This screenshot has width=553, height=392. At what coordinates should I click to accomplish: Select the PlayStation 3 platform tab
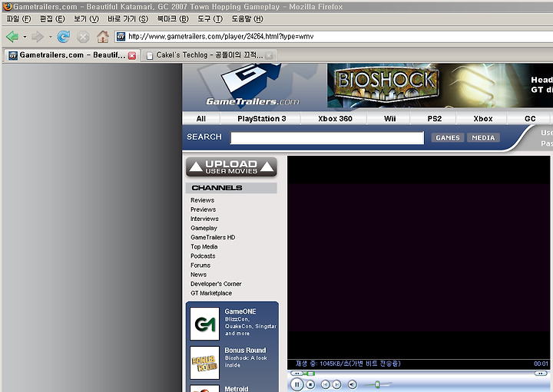point(262,119)
